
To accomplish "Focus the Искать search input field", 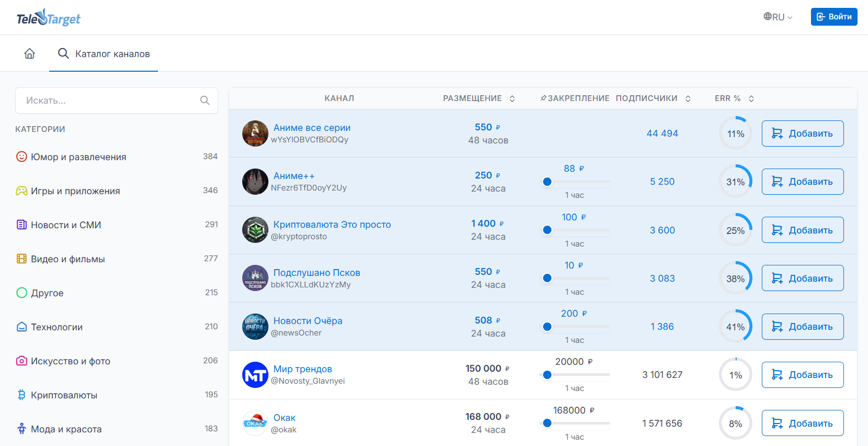I will click(x=117, y=101).
